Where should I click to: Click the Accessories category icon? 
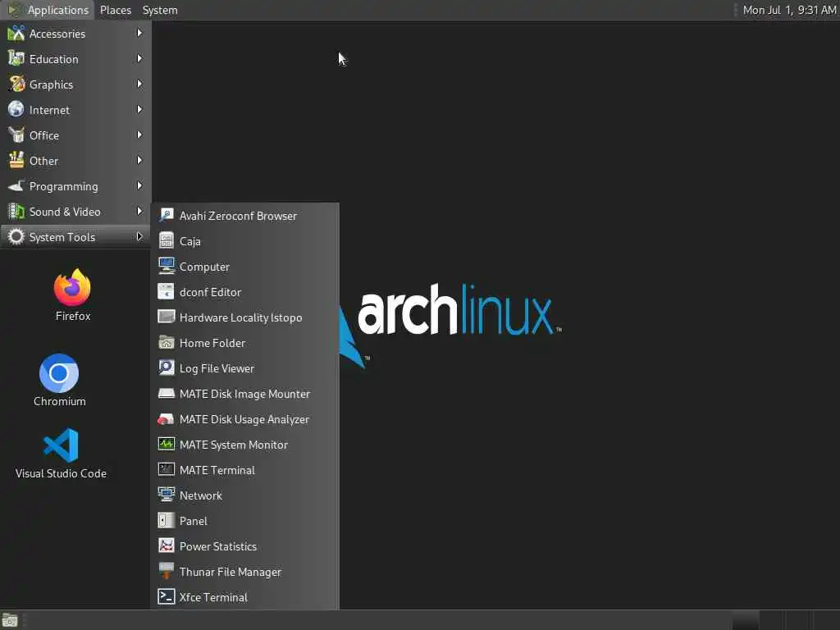pos(16,33)
